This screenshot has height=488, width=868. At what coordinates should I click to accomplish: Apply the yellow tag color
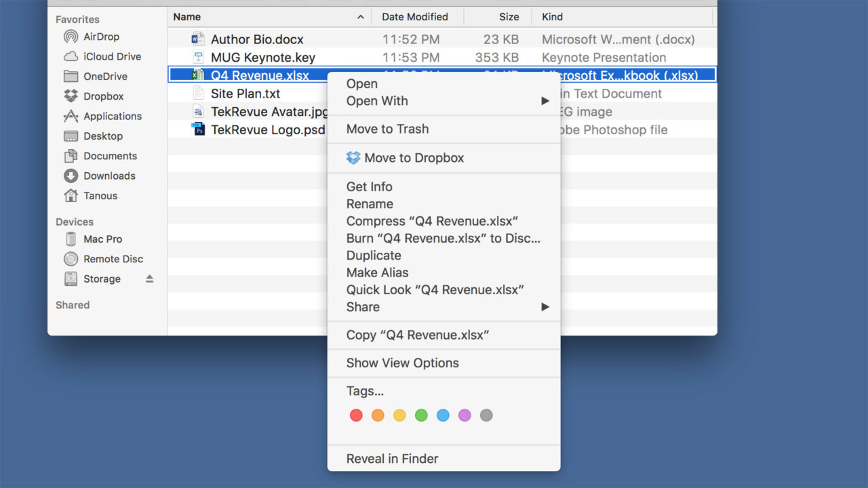[x=399, y=415]
